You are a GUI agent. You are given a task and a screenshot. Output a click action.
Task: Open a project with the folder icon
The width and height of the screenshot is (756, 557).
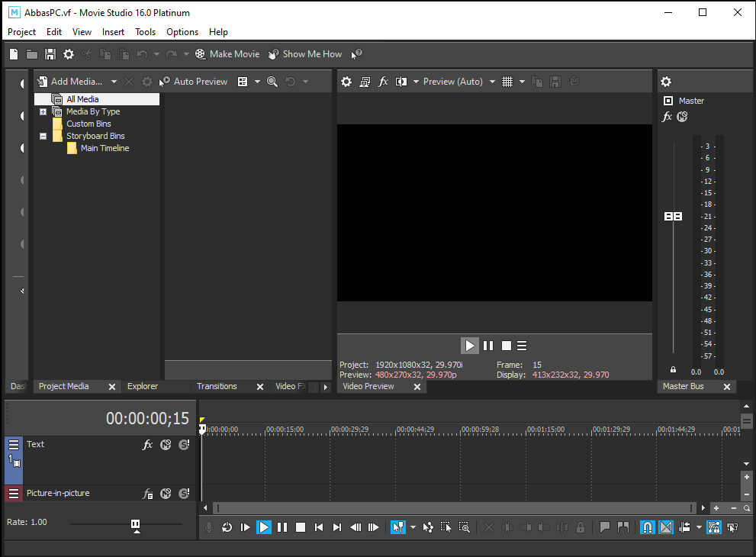[32, 54]
